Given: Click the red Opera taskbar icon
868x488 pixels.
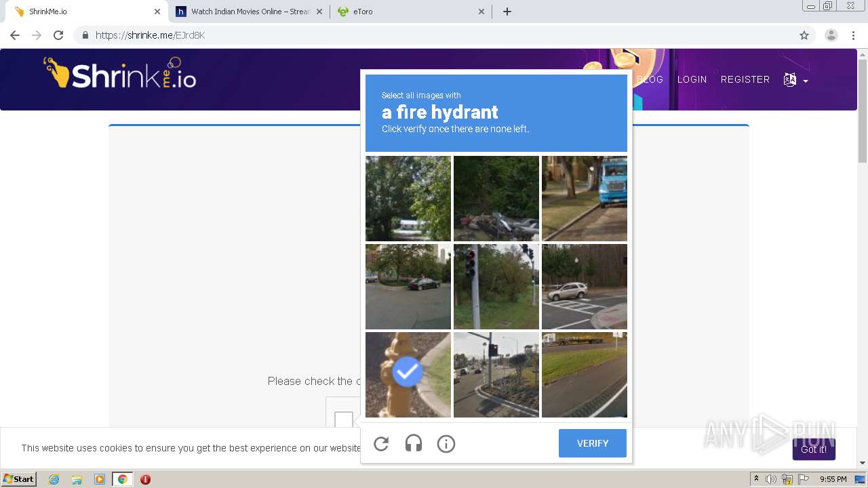Looking at the screenshot, I should [x=145, y=479].
